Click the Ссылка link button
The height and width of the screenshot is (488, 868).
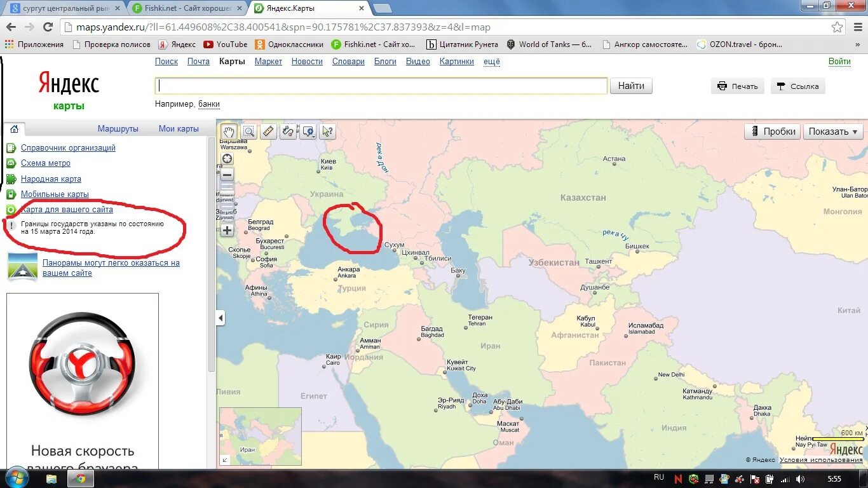click(x=798, y=86)
